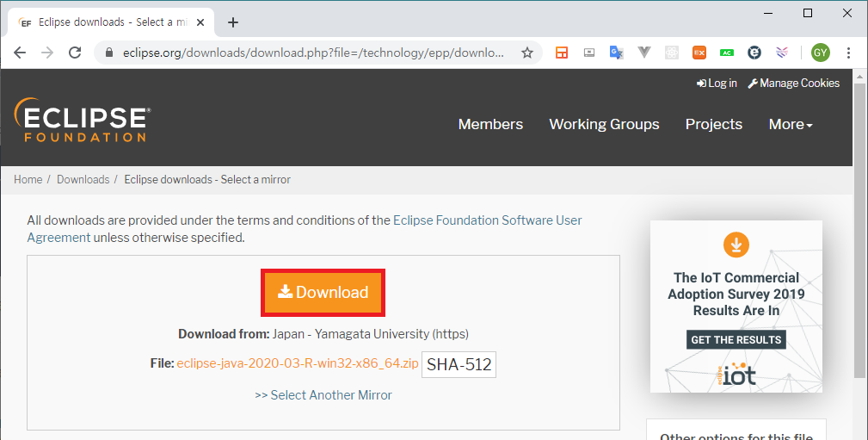
Task: Click the orange Download button
Action: pyautogui.click(x=323, y=293)
